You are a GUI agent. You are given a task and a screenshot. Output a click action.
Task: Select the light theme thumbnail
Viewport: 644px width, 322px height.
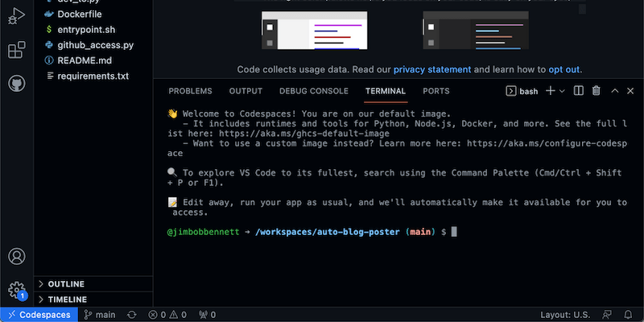point(315,30)
